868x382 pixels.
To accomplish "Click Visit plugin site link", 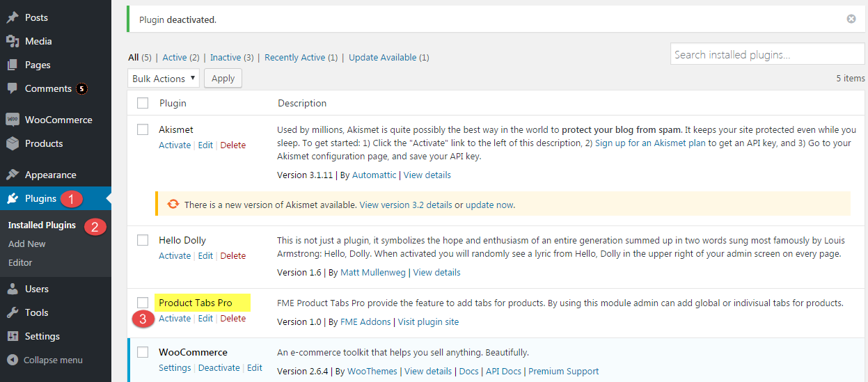I will (428, 321).
